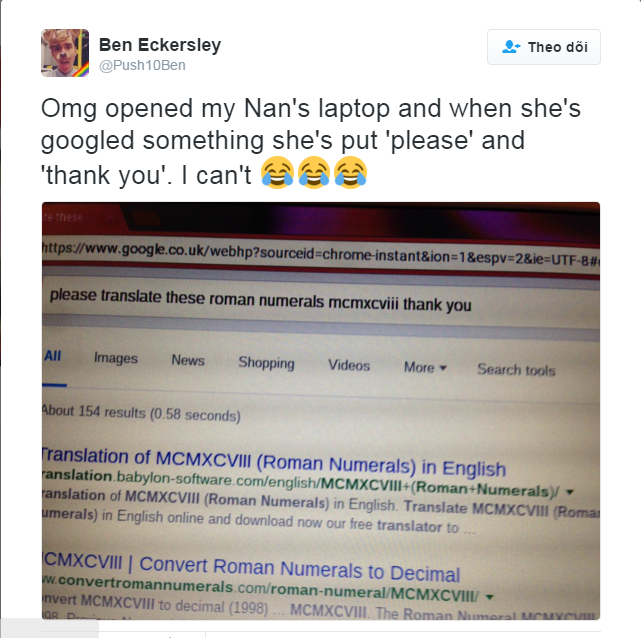Click the Google search query input field
The height and width of the screenshot is (638, 641).
coord(321,301)
